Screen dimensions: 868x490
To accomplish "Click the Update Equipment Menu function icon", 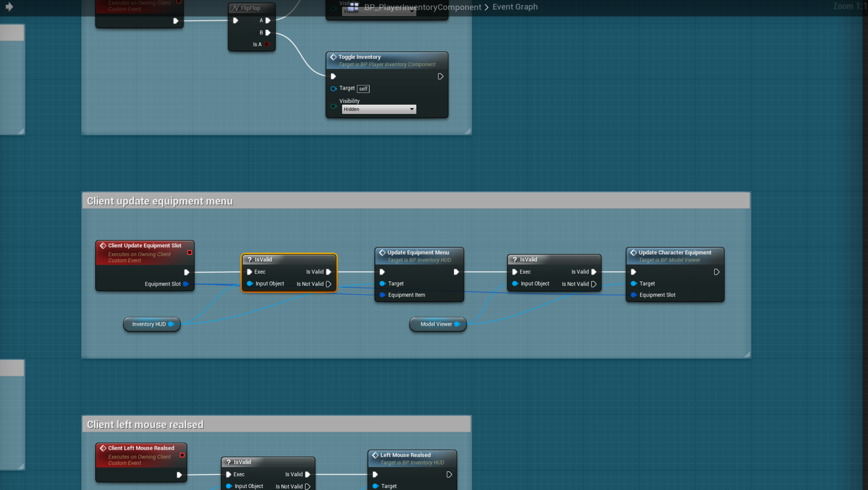I will (x=382, y=253).
